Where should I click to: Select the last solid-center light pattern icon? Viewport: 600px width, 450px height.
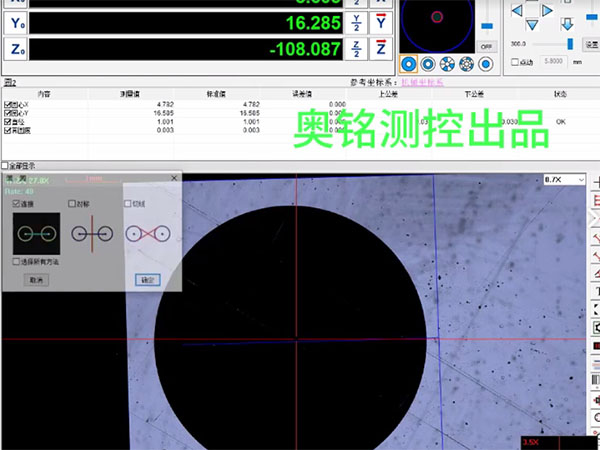485,64
